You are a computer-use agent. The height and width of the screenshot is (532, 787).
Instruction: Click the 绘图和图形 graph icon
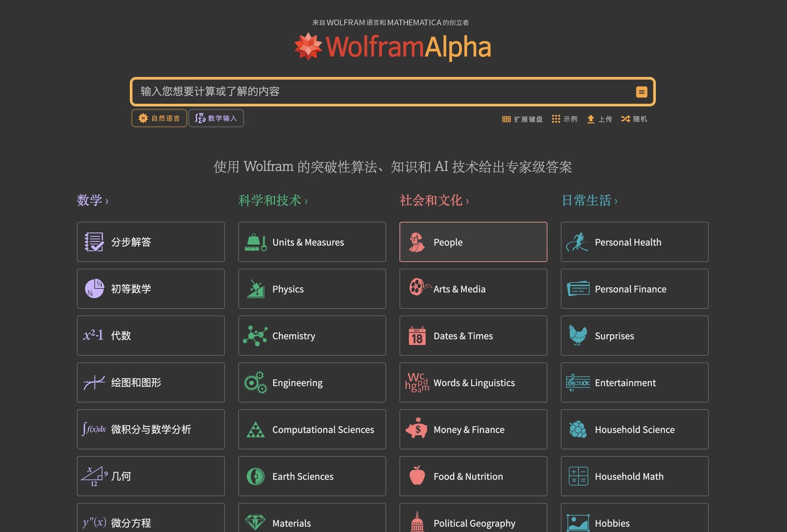(x=94, y=382)
